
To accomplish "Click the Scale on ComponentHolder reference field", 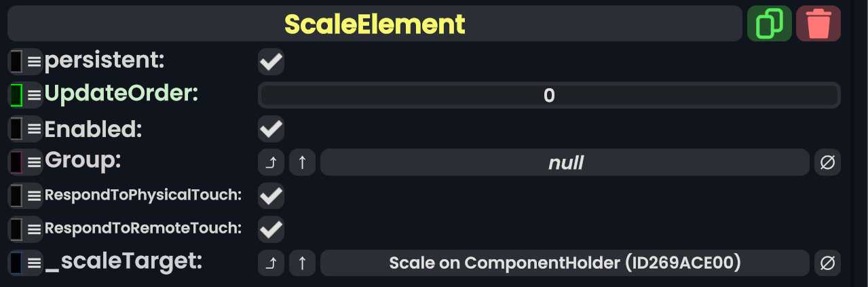I will (565, 263).
